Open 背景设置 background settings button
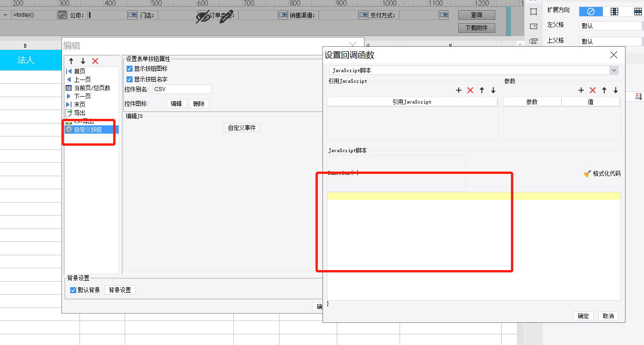The image size is (644, 345). click(x=120, y=290)
